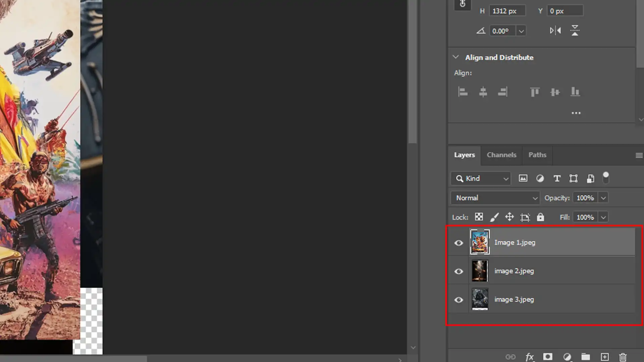The height and width of the screenshot is (362, 644).
Task: Align horizontal centers of layers
Action: [x=483, y=92]
